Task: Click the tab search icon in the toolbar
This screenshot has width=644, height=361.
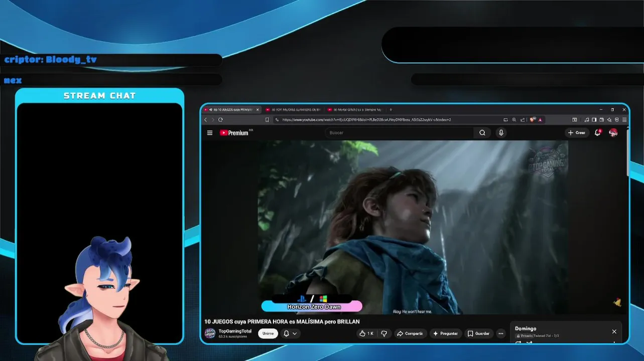Action: click(575, 120)
